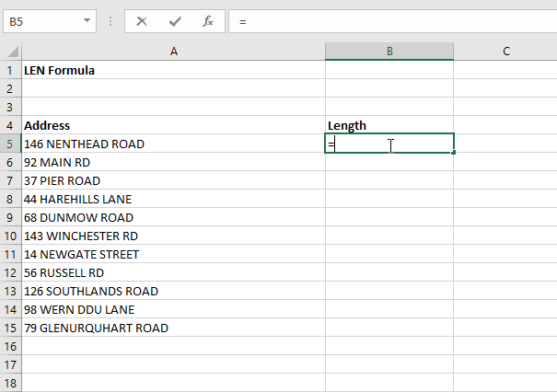Screen dimensions: 557x392
Task: Expand the Name Box dropdown arrow
Action: 87,20
